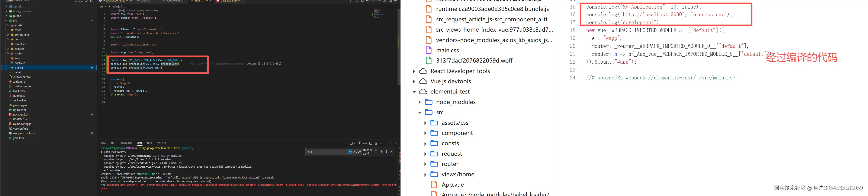
Task: Run the file with the play icon
Action: click(x=351, y=1)
